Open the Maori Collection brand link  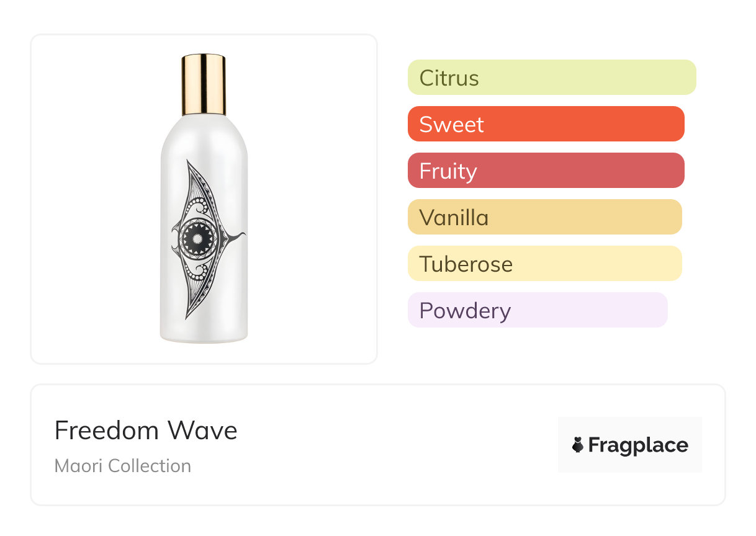123,466
